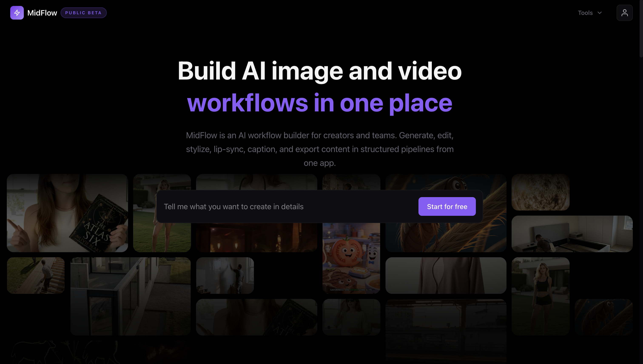This screenshot has height=364, width=643.
Task: Click the Start for free button
Action: 447,206
